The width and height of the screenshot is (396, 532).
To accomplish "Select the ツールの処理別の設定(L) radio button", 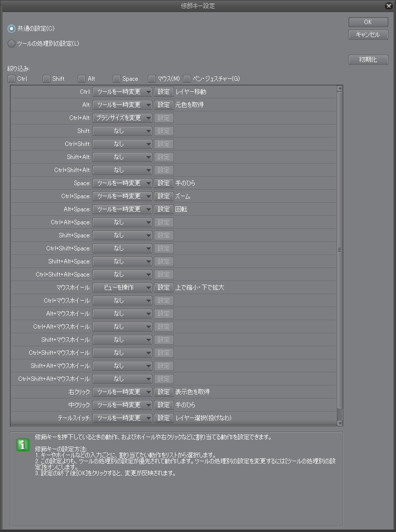I will tap(12, 44).
